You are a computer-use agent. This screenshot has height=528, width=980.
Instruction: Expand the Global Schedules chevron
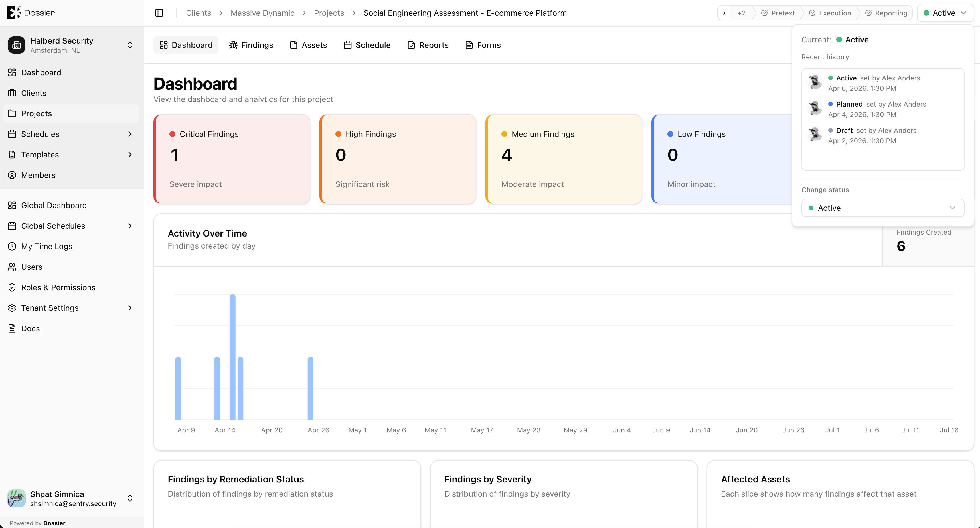[x=130, y=226]
